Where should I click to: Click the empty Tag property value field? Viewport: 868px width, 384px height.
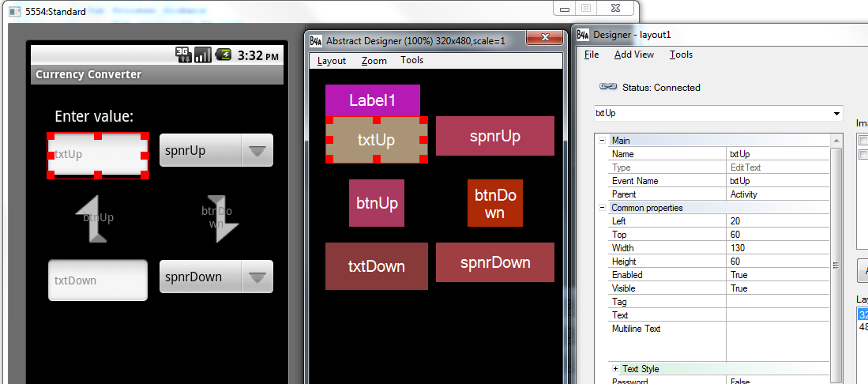pos(778,302)
